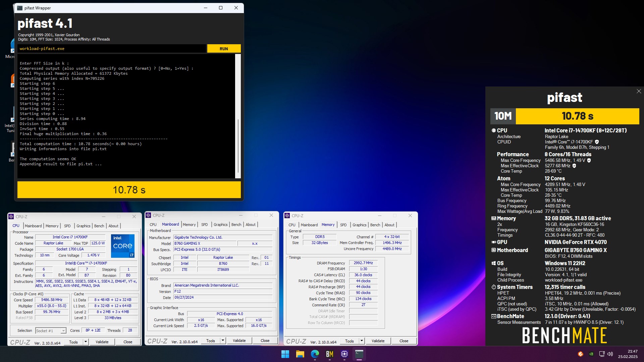Click the OS Windows icon in BenchMate panel
Screen dimensions: 644x362
[x=493, y=263]
